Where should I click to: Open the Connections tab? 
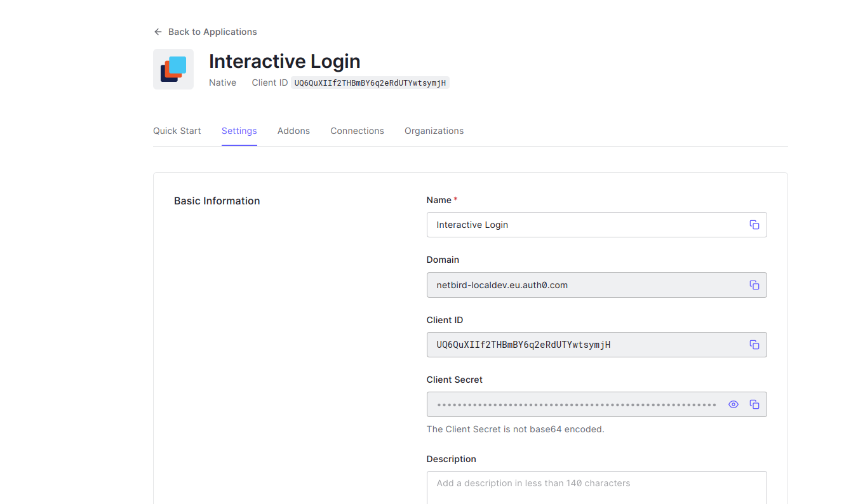point(357,131)
